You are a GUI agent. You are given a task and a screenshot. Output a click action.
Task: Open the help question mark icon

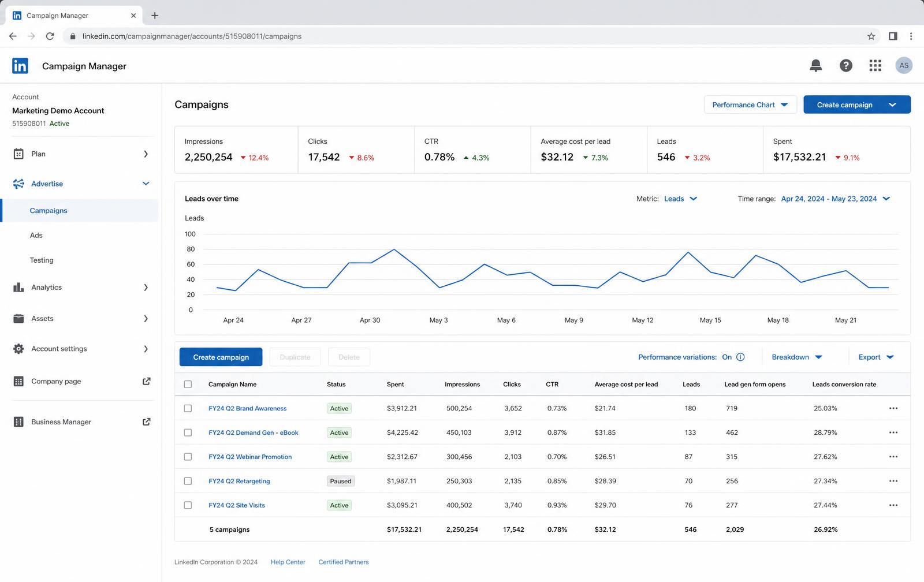[845, 66]
